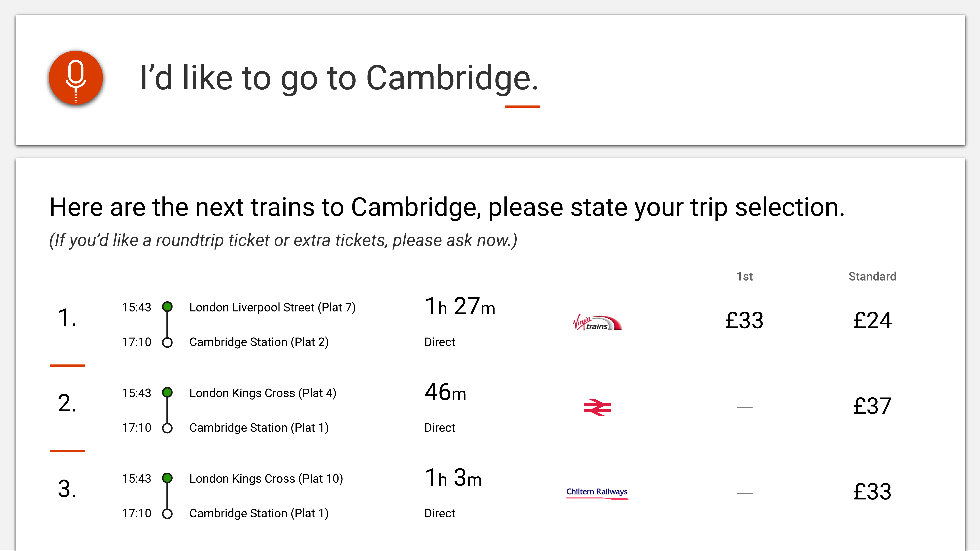Click the National Rail double-arrow logo
The width and height of the screenshot is (980, 551).
pos(597,408)
